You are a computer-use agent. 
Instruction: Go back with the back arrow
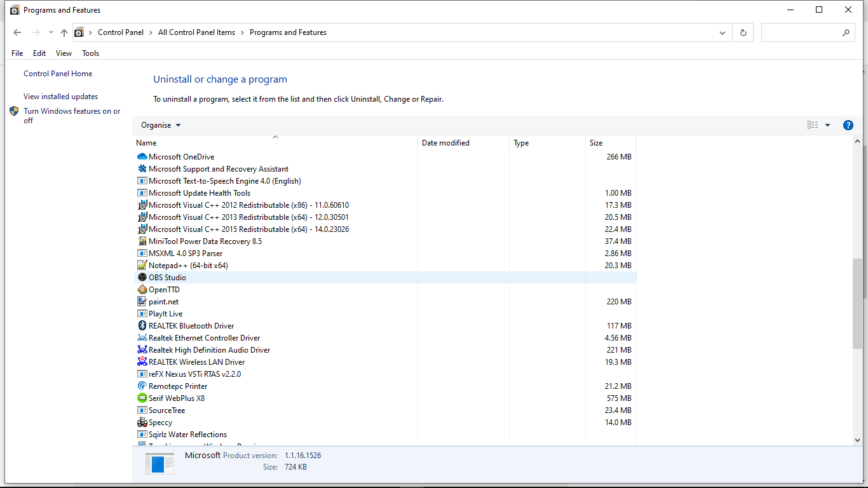point(17,32)
